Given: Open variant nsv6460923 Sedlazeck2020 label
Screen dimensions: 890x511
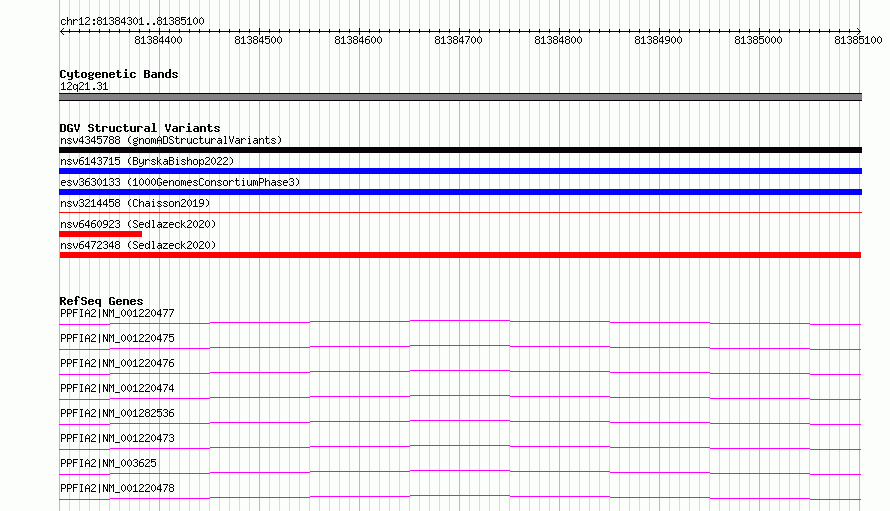Looking at the screenshot, I should tap(138, 224).
